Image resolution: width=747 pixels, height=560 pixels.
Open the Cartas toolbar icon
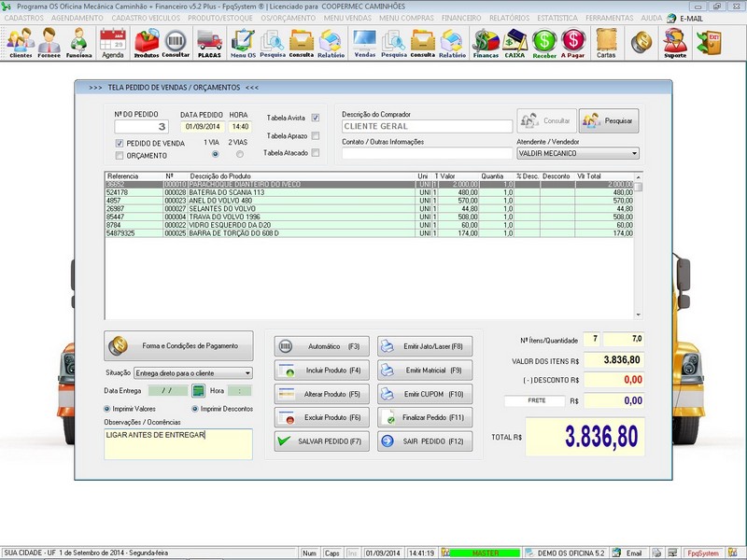point(606,42)
